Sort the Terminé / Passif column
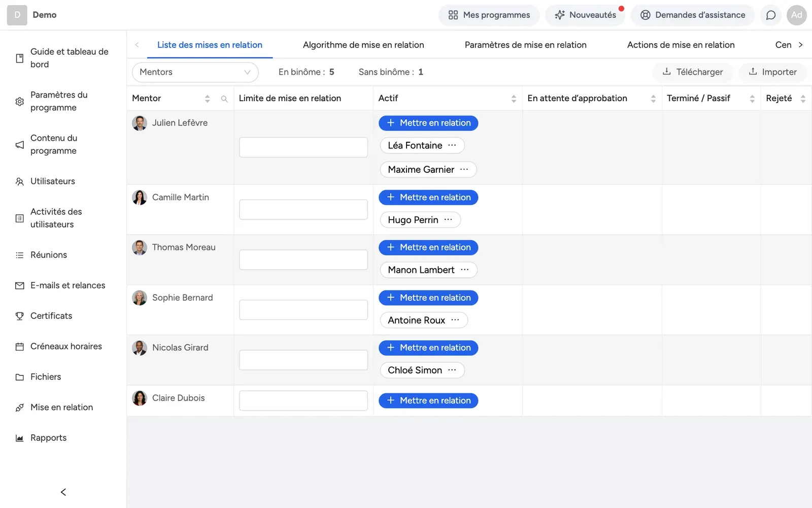The height and width of the screenshot is (508, 812). (752, 99)
